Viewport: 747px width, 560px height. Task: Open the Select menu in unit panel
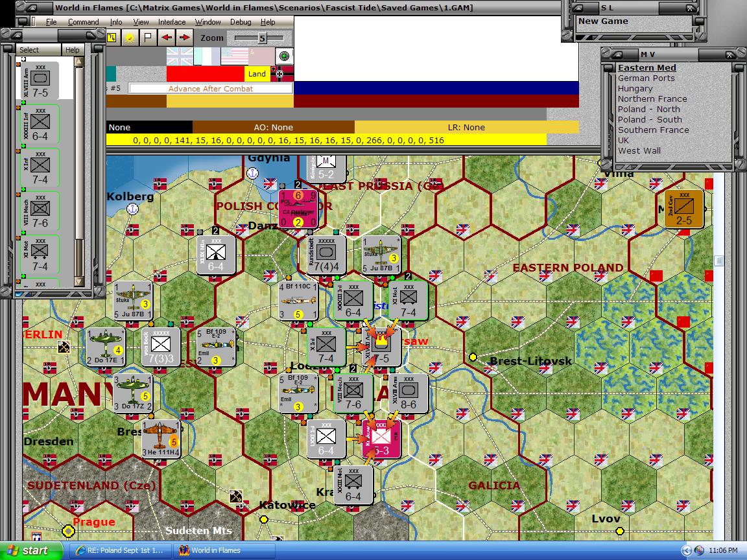pyautogui.click(x=29, y=50)
